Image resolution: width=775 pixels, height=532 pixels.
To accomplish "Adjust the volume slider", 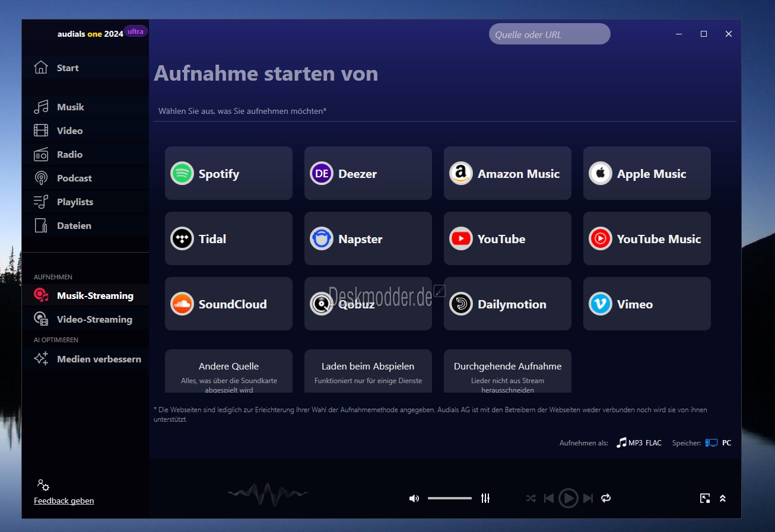I will tap(450, 498).
